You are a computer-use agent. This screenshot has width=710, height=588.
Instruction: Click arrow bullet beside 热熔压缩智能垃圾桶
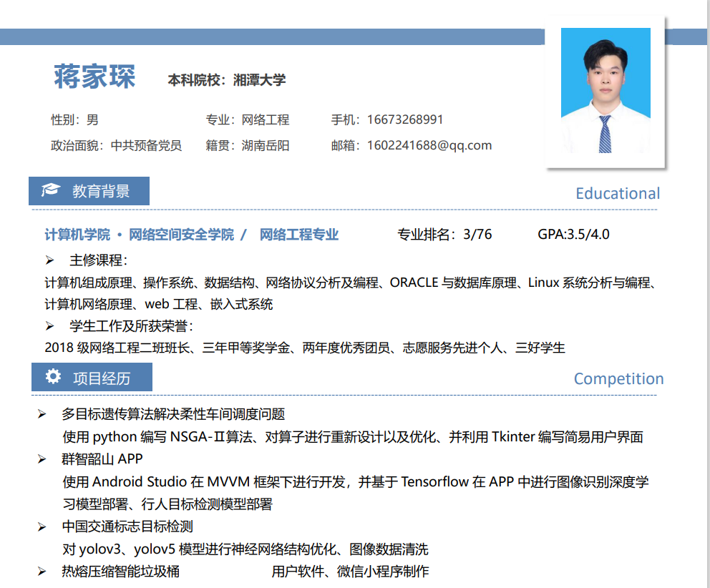[42, 572]
